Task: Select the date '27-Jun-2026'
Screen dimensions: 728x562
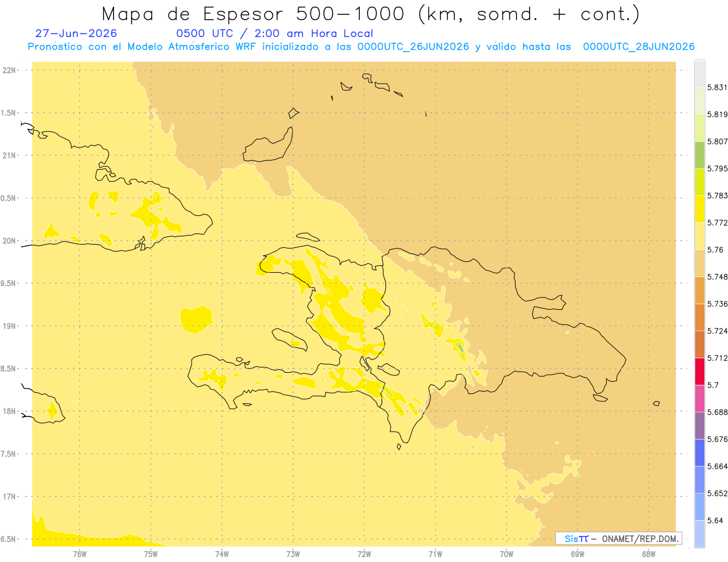Action: [x=76, y=33]
